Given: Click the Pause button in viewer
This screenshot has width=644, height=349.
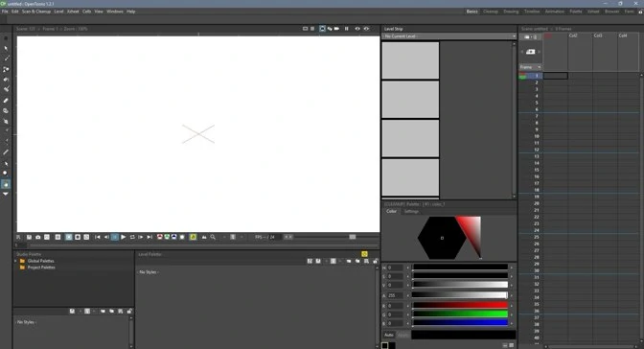Looking at the screenshot, I should pyautogui.click(x=115, y=237).
